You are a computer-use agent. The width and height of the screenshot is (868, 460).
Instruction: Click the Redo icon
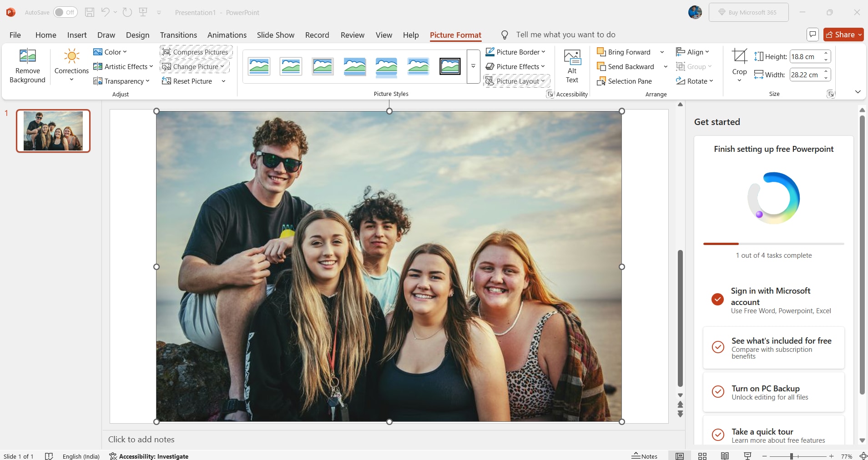[127, 12]
